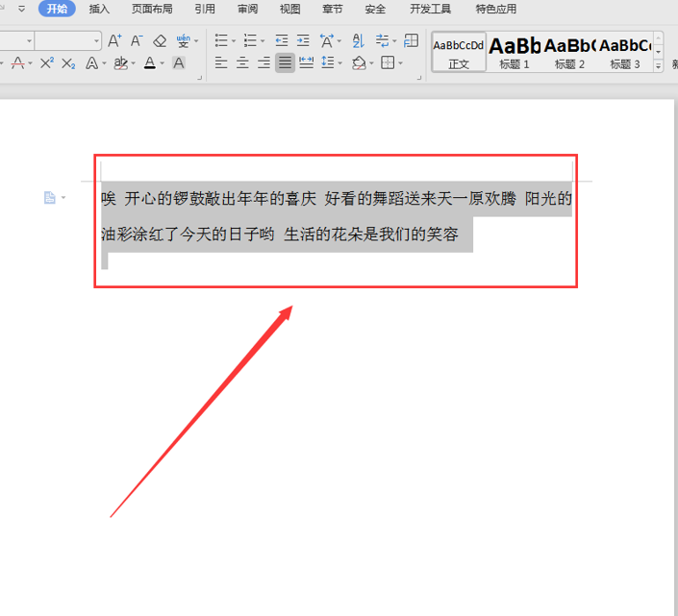Open the 页面布局 tab
The width and height of the screenshot is (678, 616).
[x=152, y=9]
